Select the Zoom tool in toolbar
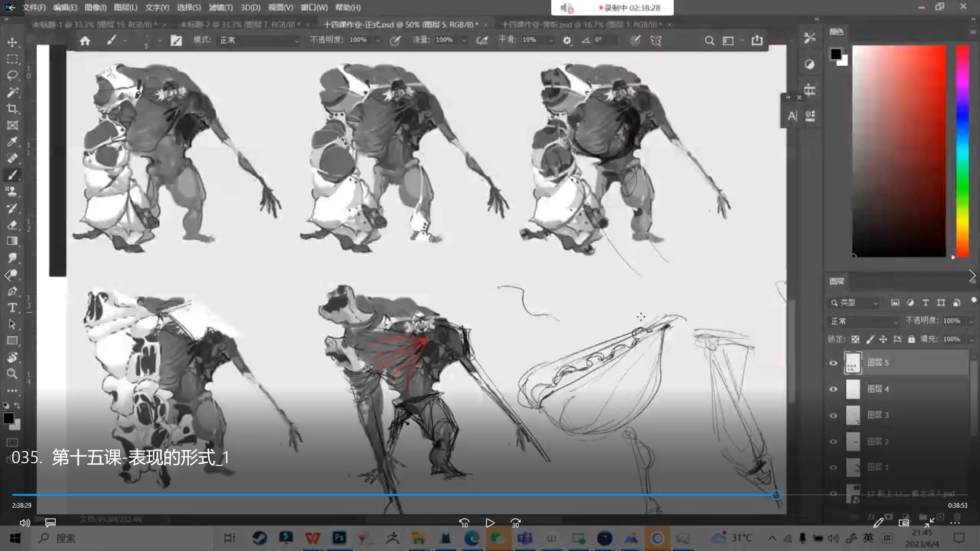 12,374
